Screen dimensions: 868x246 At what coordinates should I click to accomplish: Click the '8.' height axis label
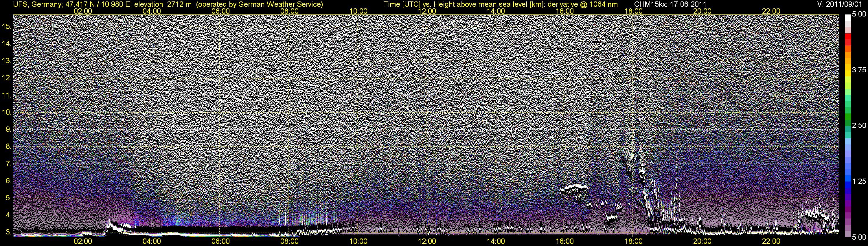point(8,147)
